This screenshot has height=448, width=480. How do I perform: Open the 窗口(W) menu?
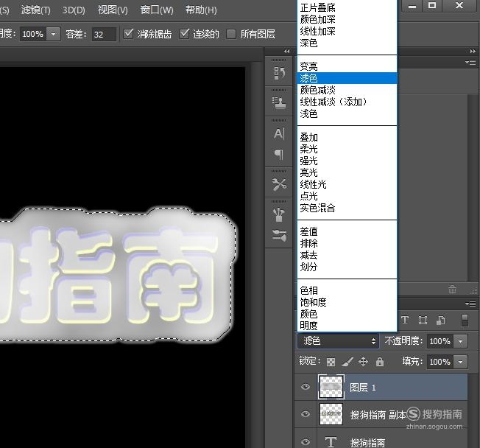pyautogui.click(x=156, y=10)
